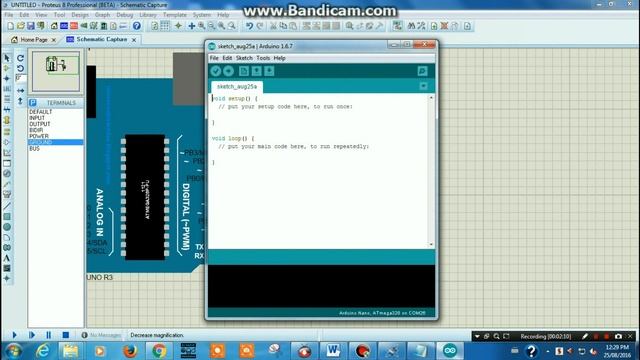Screen dimensions: 640x360
Task: Click the Home Page house toolbar icon
Action: [54, 26]
